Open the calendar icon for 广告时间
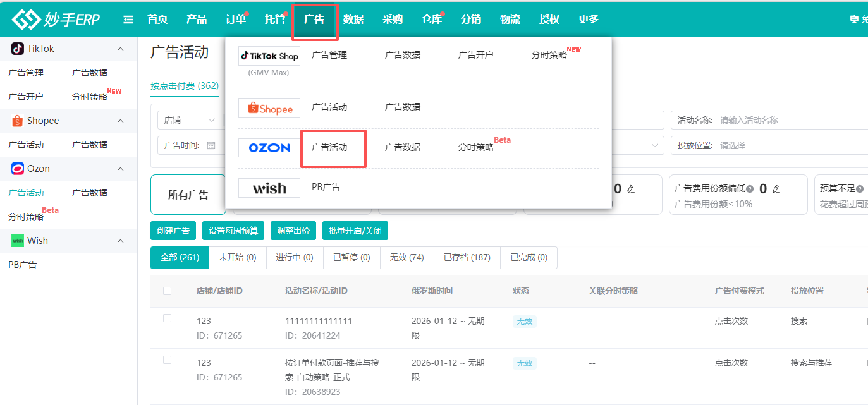Screen dimensions: 868x405 point(212,145)
